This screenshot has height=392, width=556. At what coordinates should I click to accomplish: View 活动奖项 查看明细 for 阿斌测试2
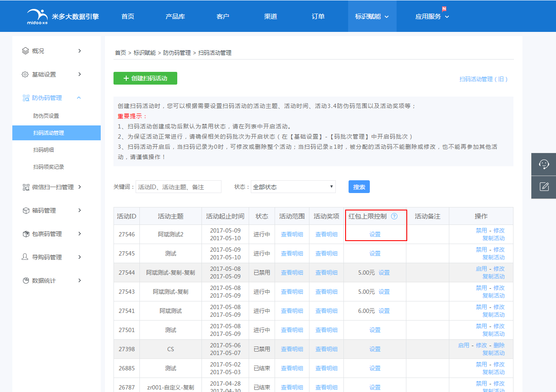pos(326,234)
